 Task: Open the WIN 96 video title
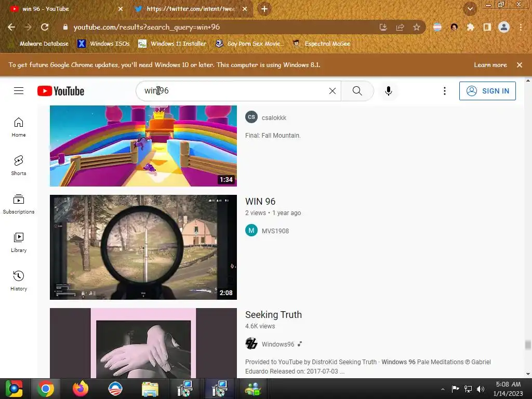point(260,202)
